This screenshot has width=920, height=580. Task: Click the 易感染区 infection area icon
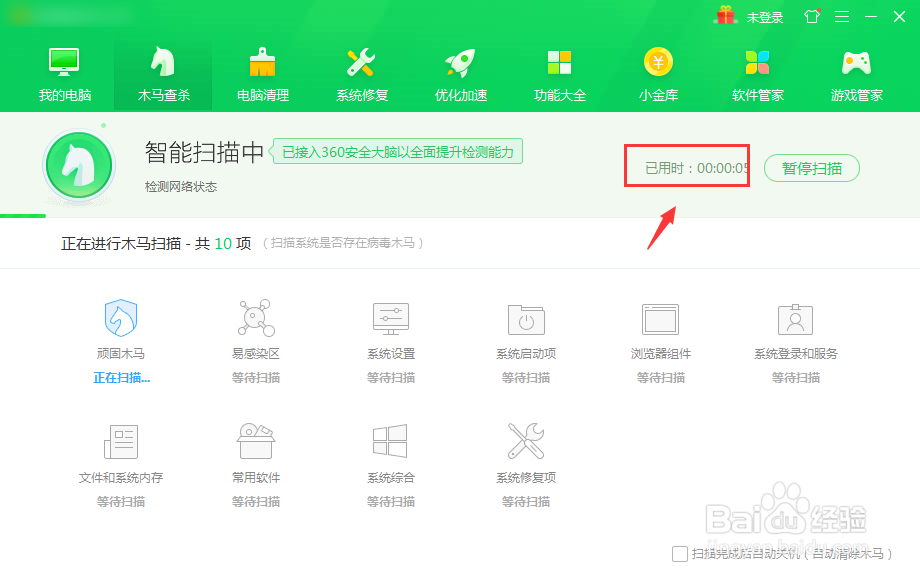(255, 320)
